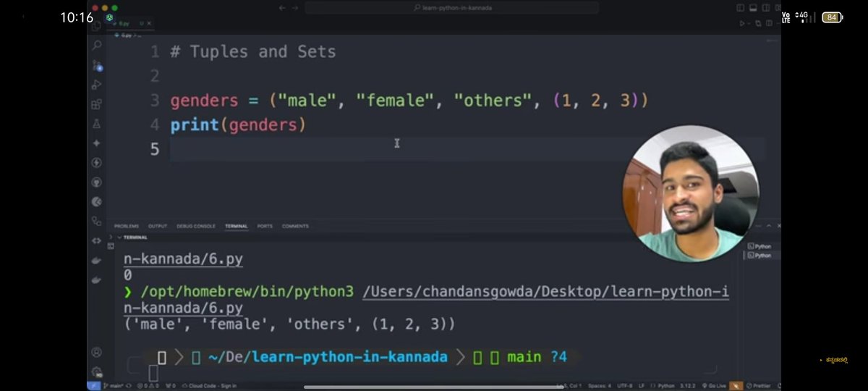
Task: Click the word genders on line 3
Action: pos(204,101)
